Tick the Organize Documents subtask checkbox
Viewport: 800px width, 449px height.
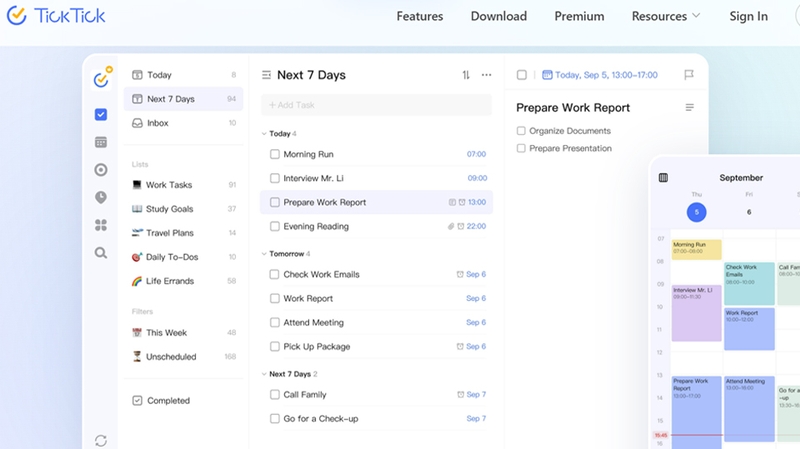[x=521, y=131]
